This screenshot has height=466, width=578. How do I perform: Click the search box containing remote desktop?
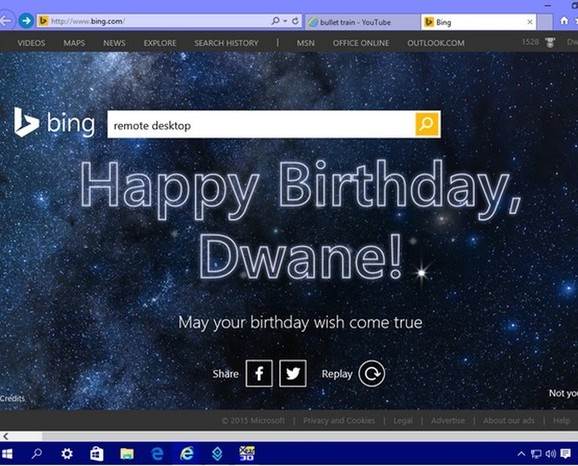(261, 125)
